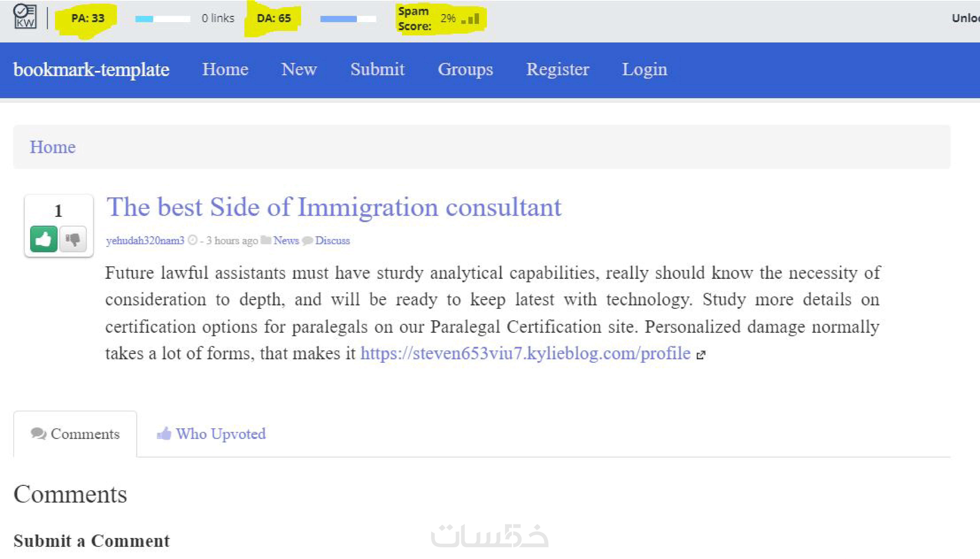
Task: Click the KW keyword tool icon
Action: coord(25,16)
